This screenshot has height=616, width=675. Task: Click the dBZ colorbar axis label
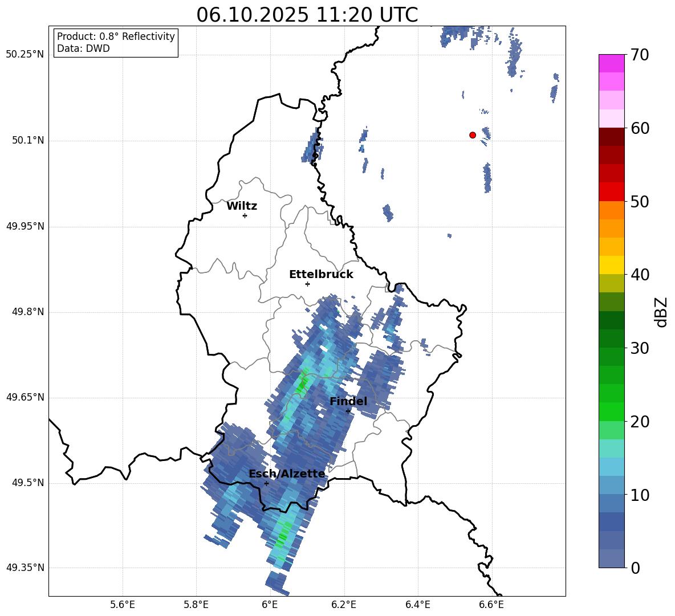pos(661,312)
